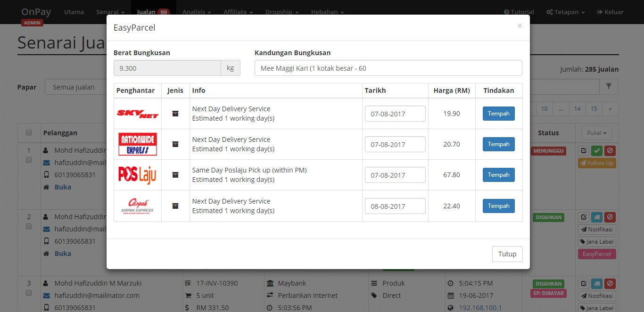Open the Papar 'Semua jualan' combo box
The height and width of the screenshot is (312, 644).
tap(75, 87)
